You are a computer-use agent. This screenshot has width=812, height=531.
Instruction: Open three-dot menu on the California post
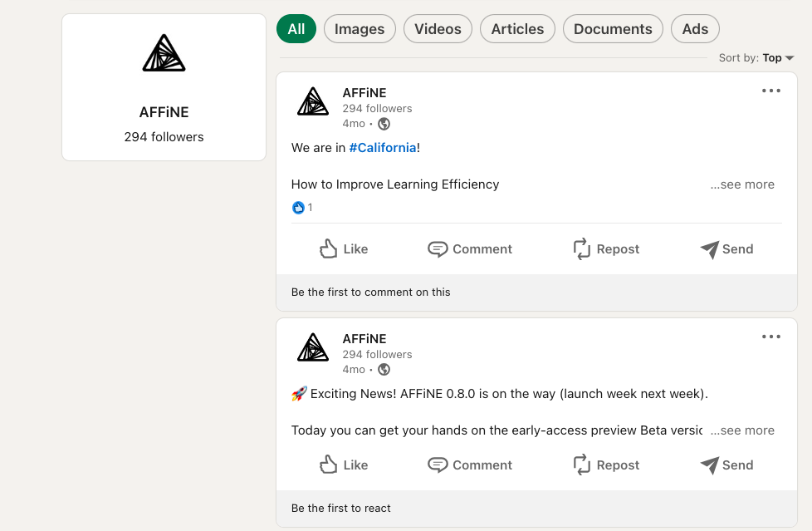click(x=771, y=91)
